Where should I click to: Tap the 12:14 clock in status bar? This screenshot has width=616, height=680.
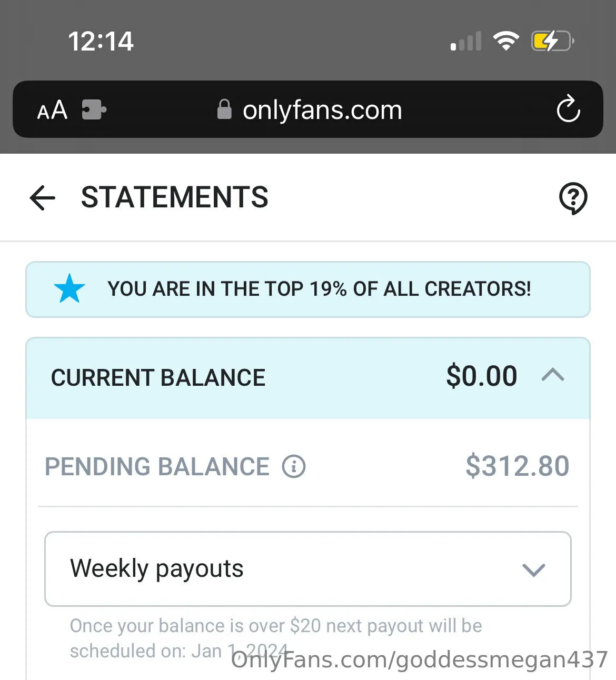pyautogui.click(x=101, y=42)
